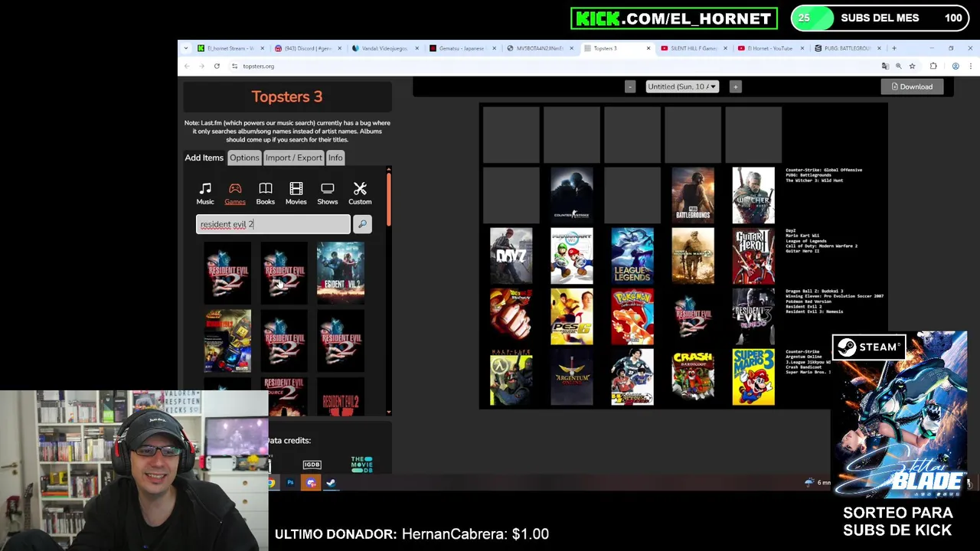Image resolution: width=980 pixels, height=551 pixels.
Task: Go forward in browser history
Action: (201, 66)
